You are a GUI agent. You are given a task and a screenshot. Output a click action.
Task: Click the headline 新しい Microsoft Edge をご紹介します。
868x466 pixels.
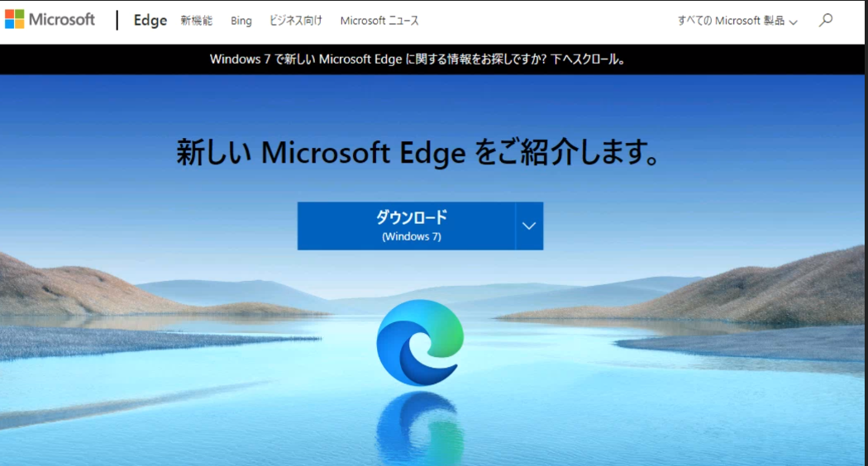tap(419, 152)
